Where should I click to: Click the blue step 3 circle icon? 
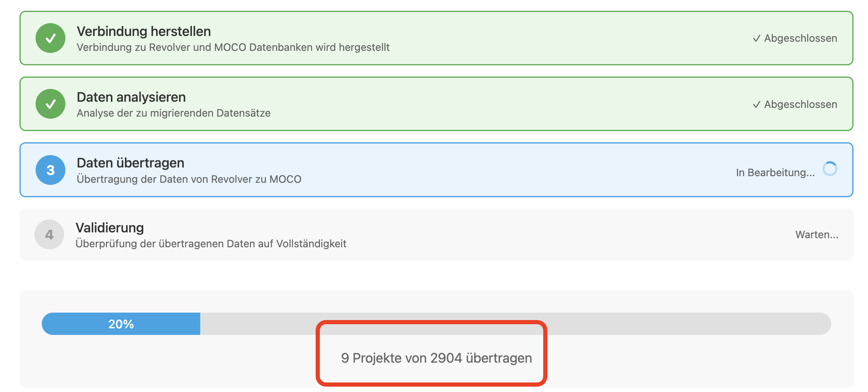50,170
